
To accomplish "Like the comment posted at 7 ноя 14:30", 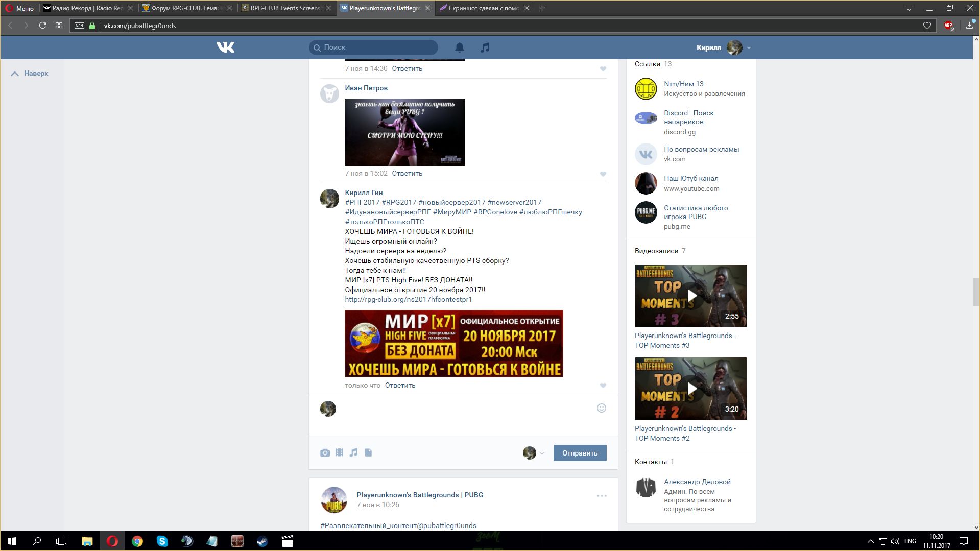I will coord(603,69).
